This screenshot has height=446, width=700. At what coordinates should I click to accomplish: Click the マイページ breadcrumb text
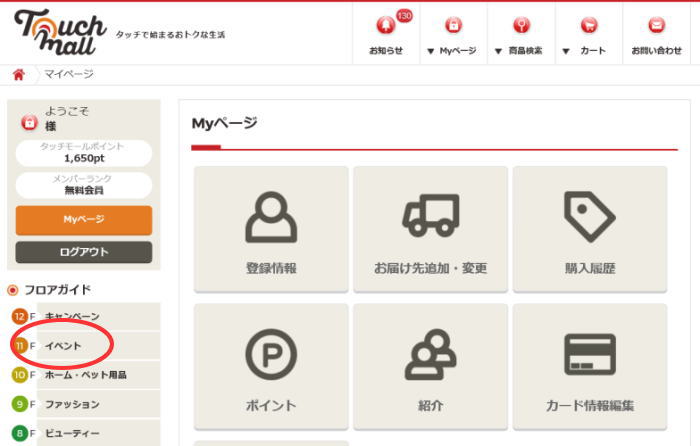tap(69, 74)
